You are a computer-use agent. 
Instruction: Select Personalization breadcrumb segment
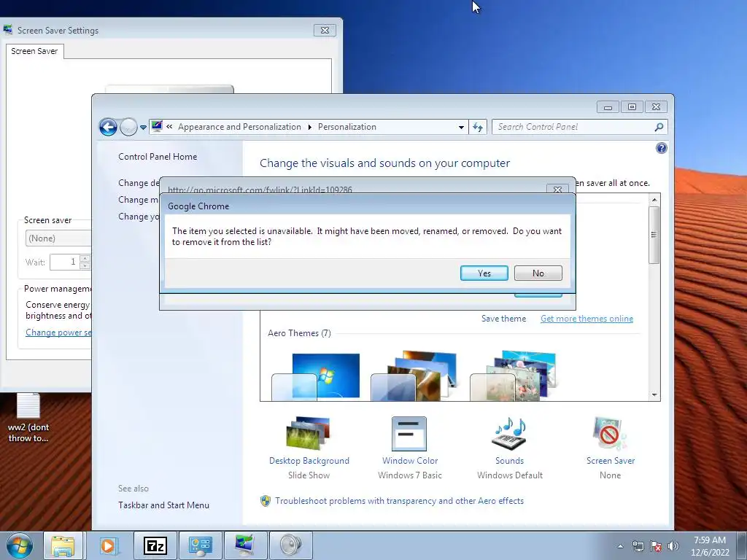[347, 127]
